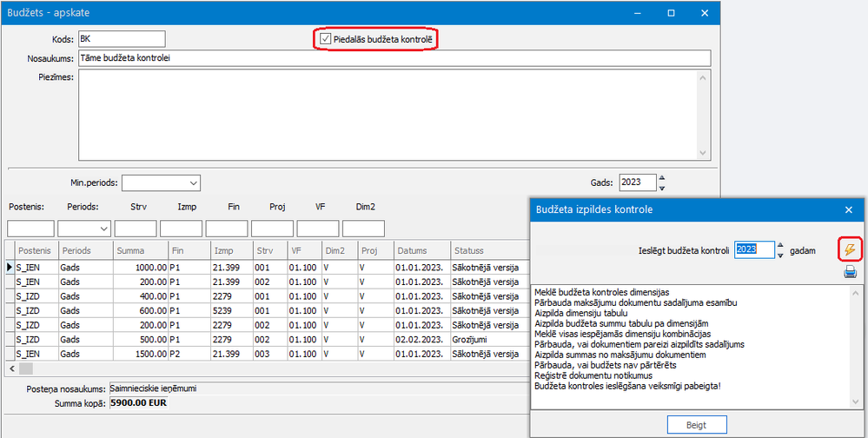
Task: Click the Izmp filter field
Action: 181,229
